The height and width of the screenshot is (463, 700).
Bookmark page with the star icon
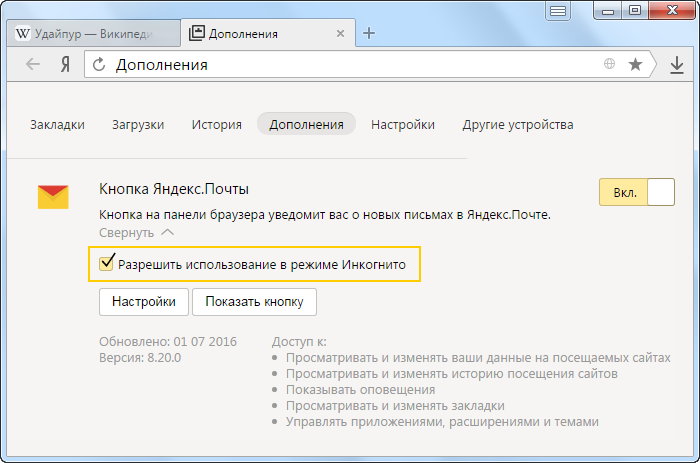coord(635,64)
